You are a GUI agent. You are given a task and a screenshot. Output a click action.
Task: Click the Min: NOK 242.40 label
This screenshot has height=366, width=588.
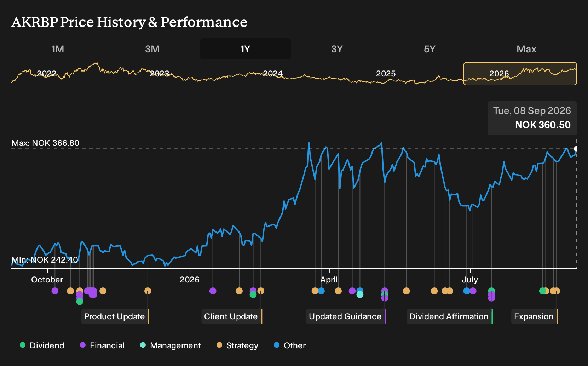tap(45, 260)
